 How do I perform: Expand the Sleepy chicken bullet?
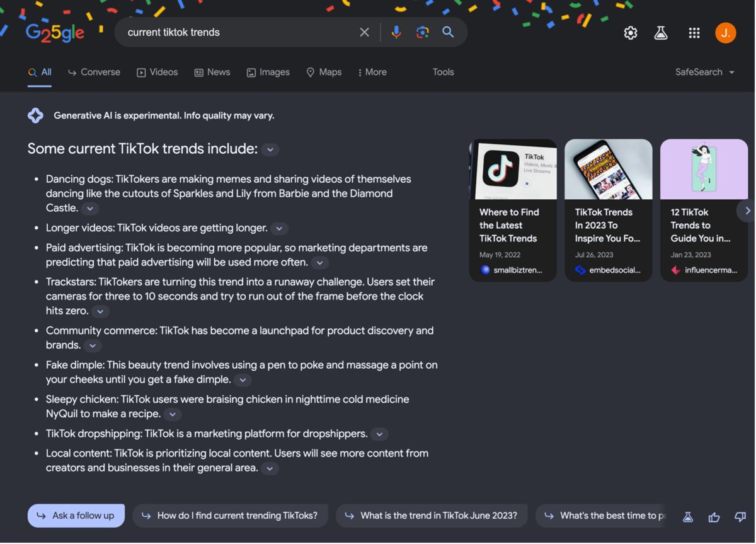[x=172, y=414]
